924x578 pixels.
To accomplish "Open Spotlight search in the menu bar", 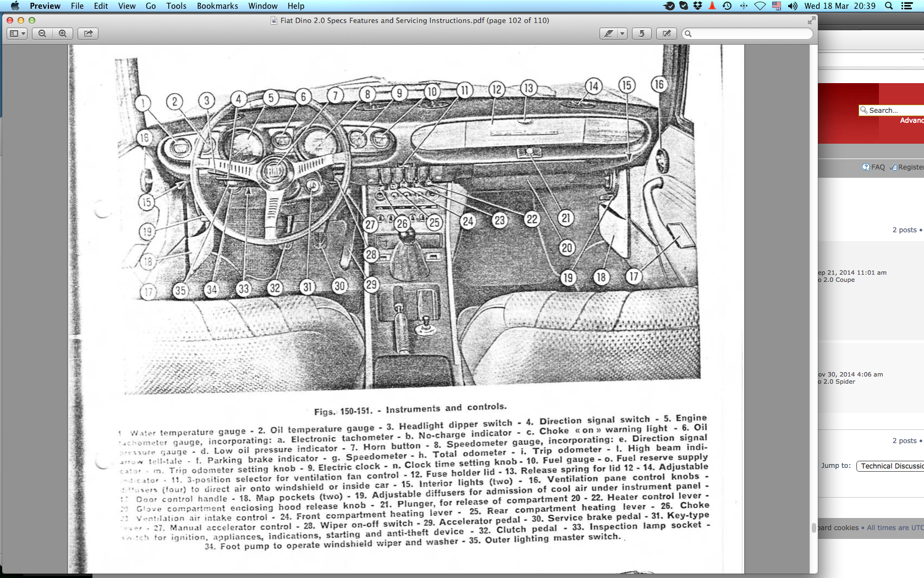I will click(889, 6).
